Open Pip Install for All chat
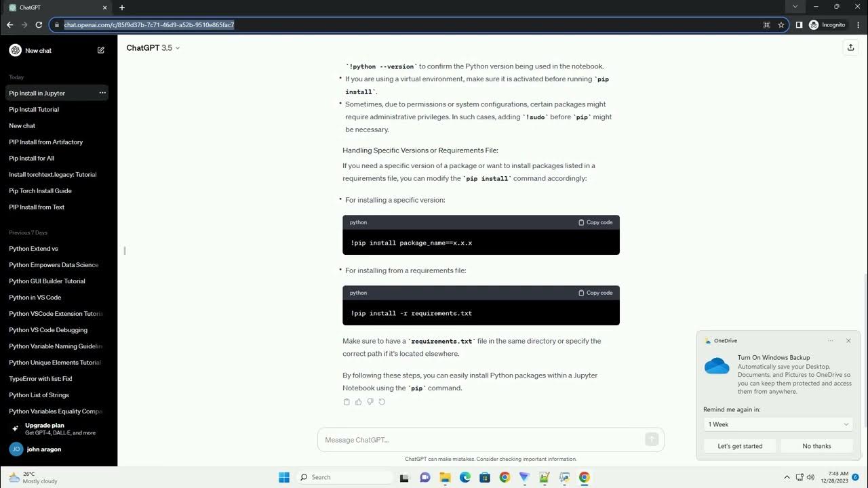 [x=58, y=158]
